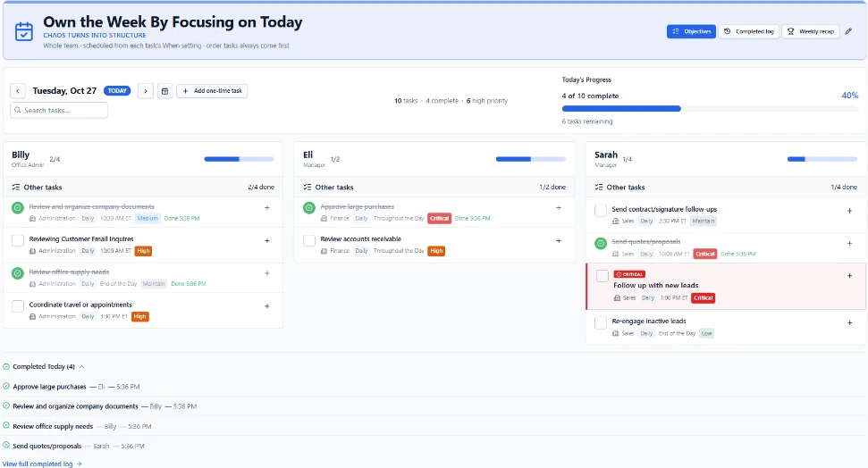Uncheck Review office supply needs task
Image resolution: width=868 pixels, height=468 pixels.
click(18, 273)
